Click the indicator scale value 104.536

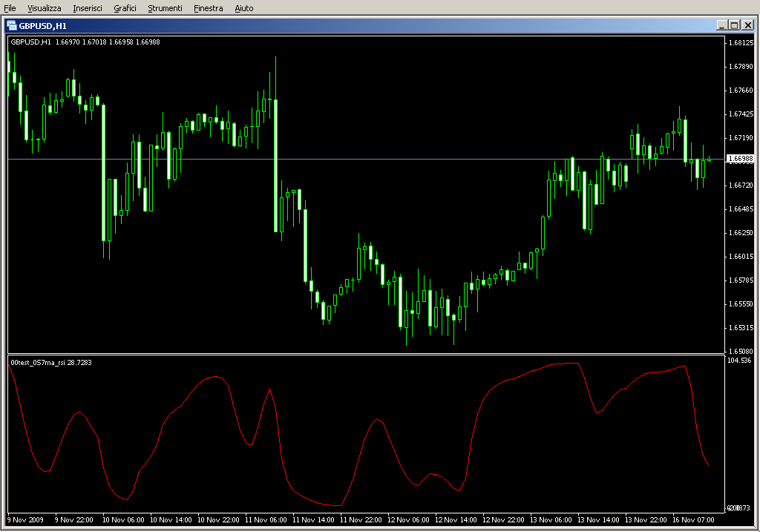click(739, 361)
